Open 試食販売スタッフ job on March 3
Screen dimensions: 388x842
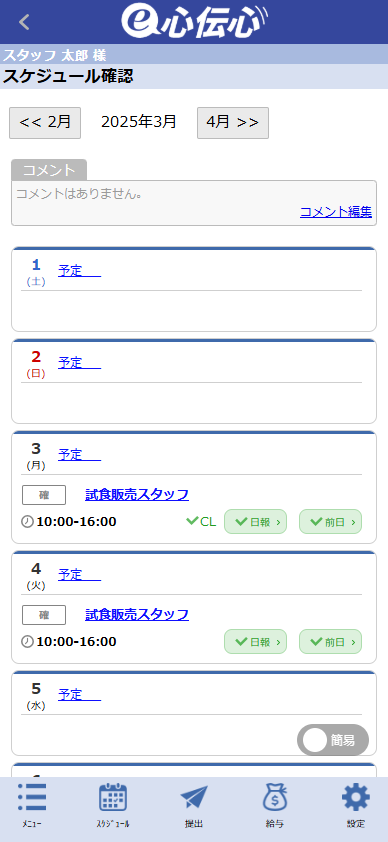137,495
